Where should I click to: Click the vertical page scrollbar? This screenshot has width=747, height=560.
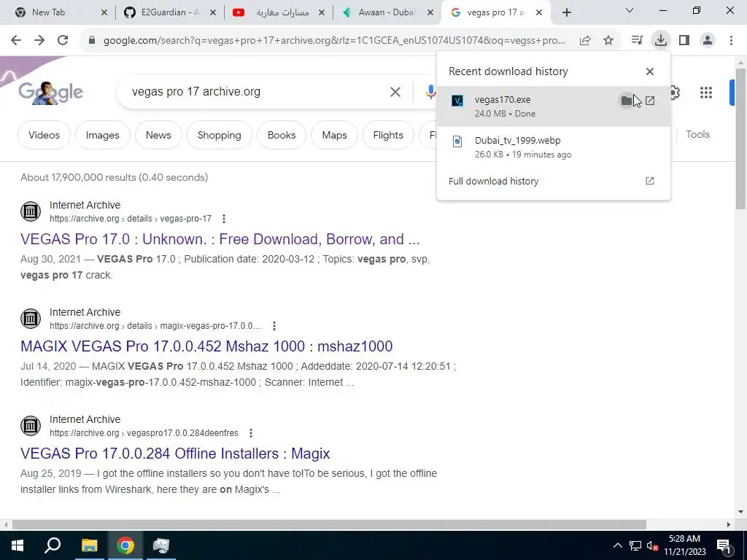(740, 138)
